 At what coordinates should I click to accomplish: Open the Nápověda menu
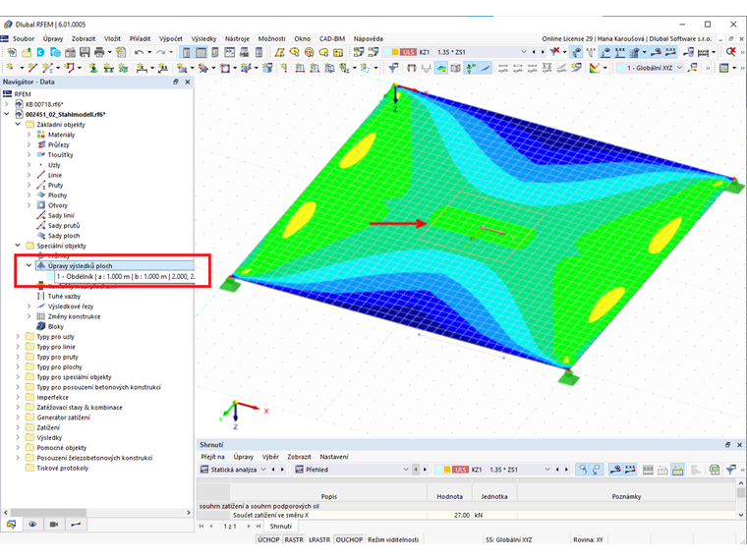pos(368,38)
